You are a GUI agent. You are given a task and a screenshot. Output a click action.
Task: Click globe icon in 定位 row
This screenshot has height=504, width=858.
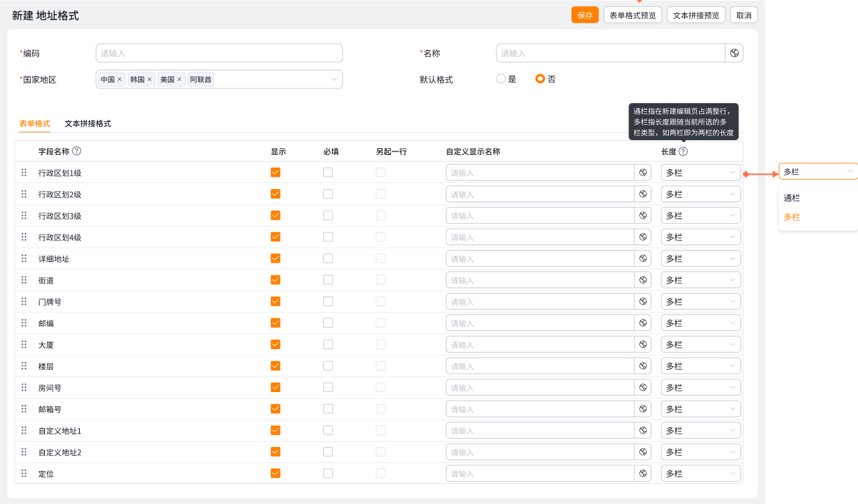click(643, 473)
